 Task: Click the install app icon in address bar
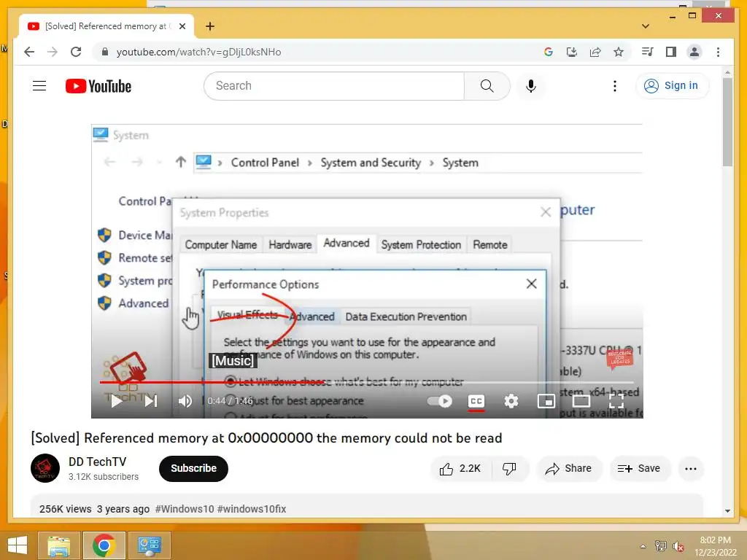tap(572, 52)
